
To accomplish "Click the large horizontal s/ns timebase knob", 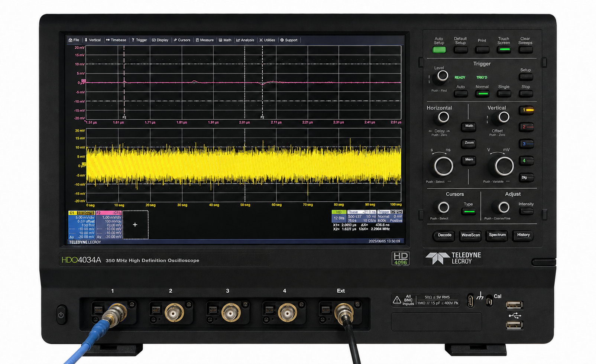I will [x=444, y=166].
